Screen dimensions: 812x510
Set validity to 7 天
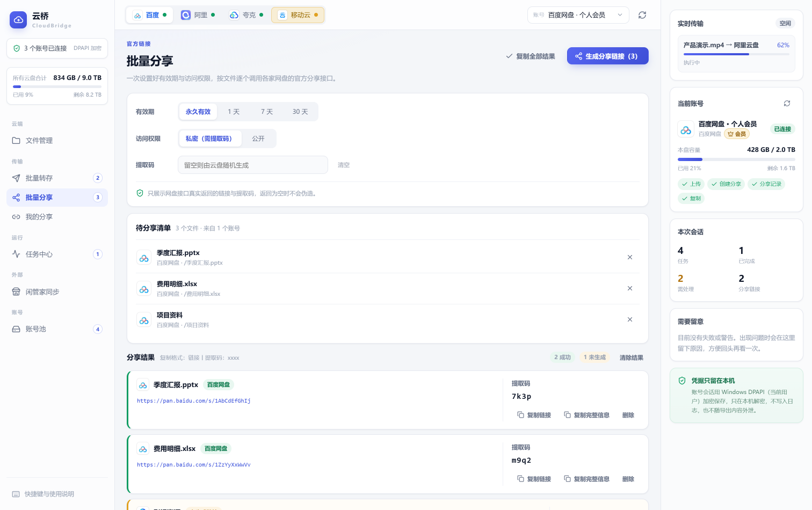tap(267, 112)
